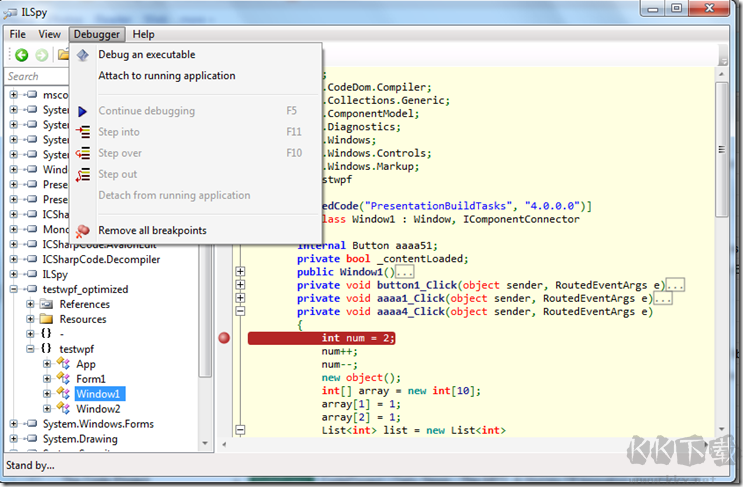
Task: Click the Search input field
Action: click(35, 77)
